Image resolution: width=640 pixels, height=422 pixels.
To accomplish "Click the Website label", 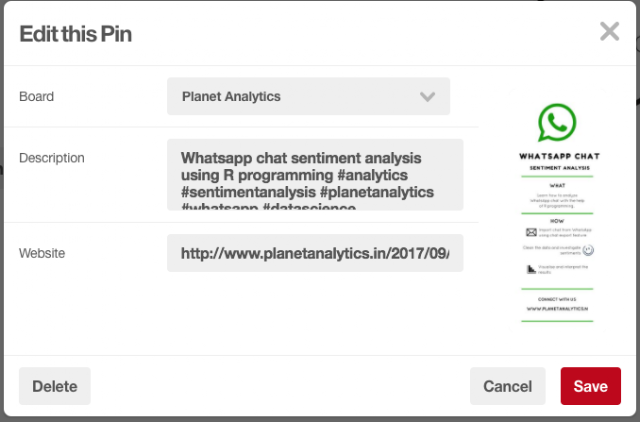I will tap(42, 253).
